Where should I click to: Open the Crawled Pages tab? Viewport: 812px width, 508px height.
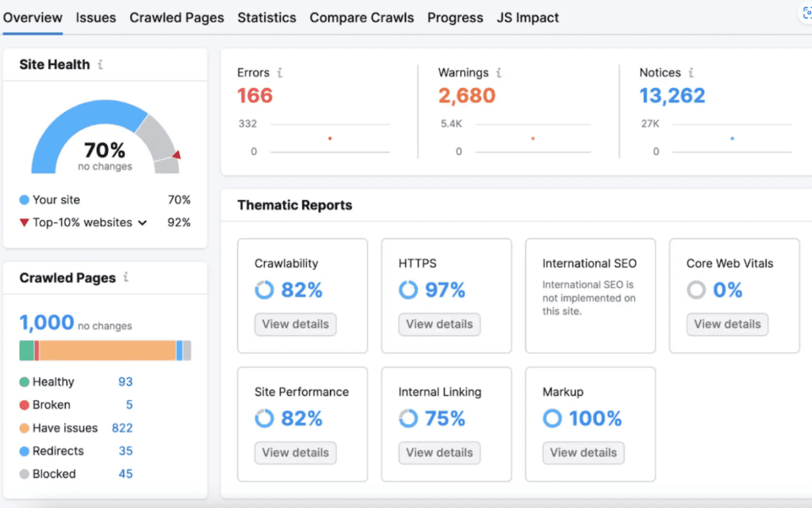[x=177, y=17]
